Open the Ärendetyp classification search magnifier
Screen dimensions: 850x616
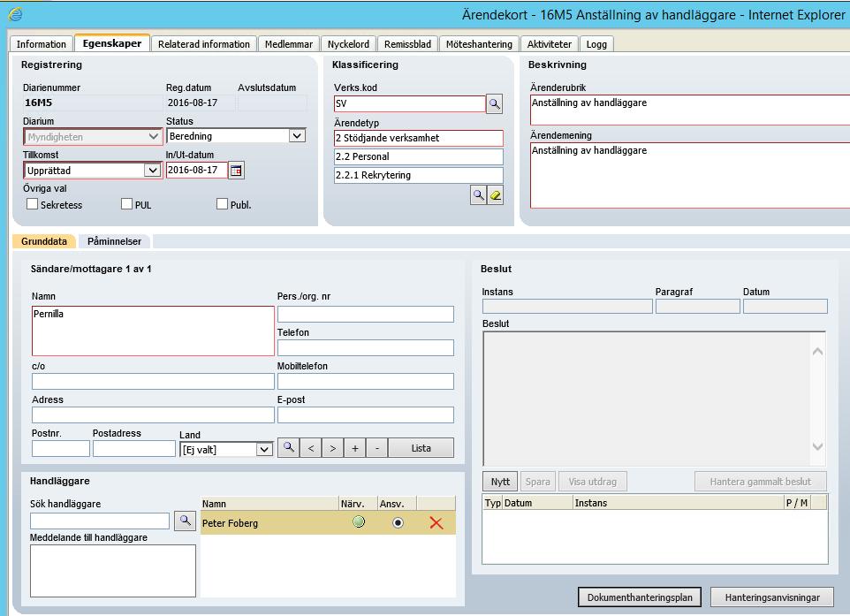[x=478, y=195]
